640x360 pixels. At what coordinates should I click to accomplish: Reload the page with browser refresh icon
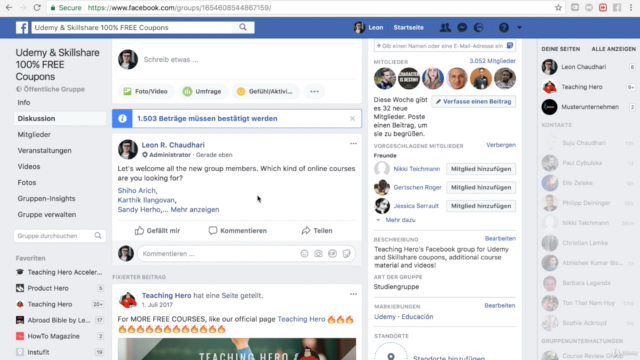coord(37,8)
